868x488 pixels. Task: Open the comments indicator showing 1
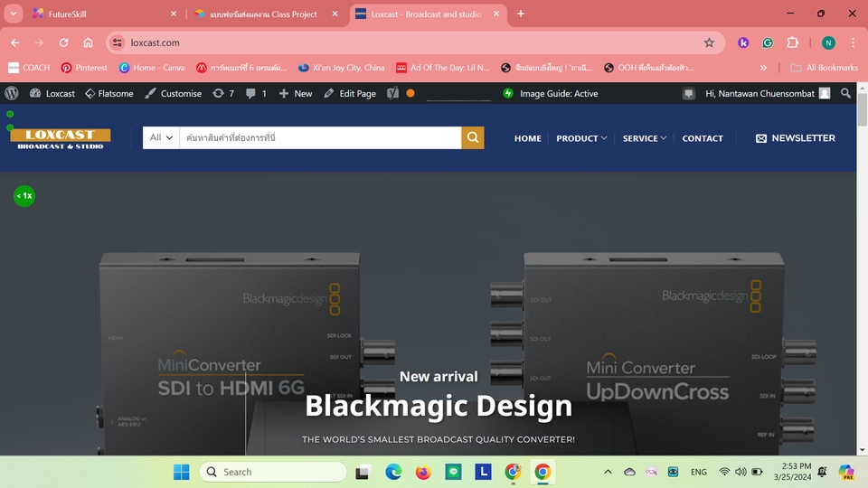tap(256, 93)
